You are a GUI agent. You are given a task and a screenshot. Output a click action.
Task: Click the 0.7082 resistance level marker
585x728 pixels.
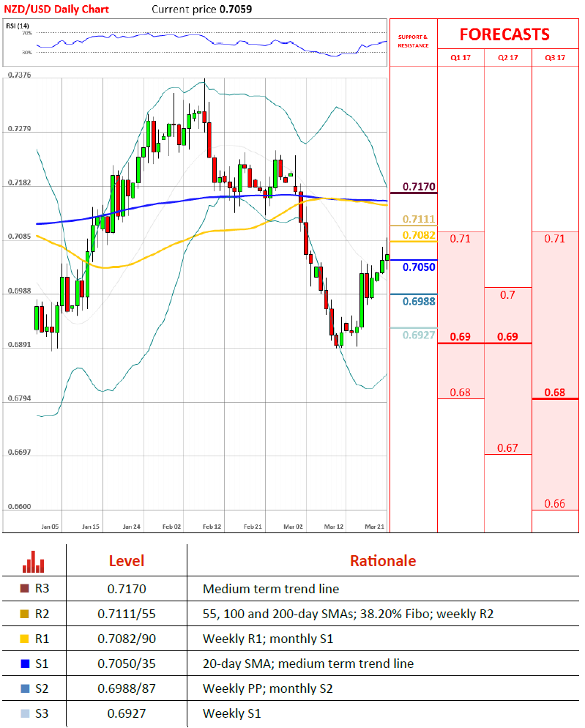[419, 235]
